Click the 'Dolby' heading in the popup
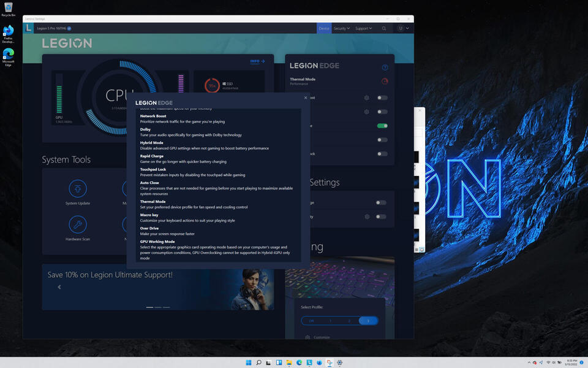This screenshot has width=588, height=368. pyautogui.click(x=145, y=129)
